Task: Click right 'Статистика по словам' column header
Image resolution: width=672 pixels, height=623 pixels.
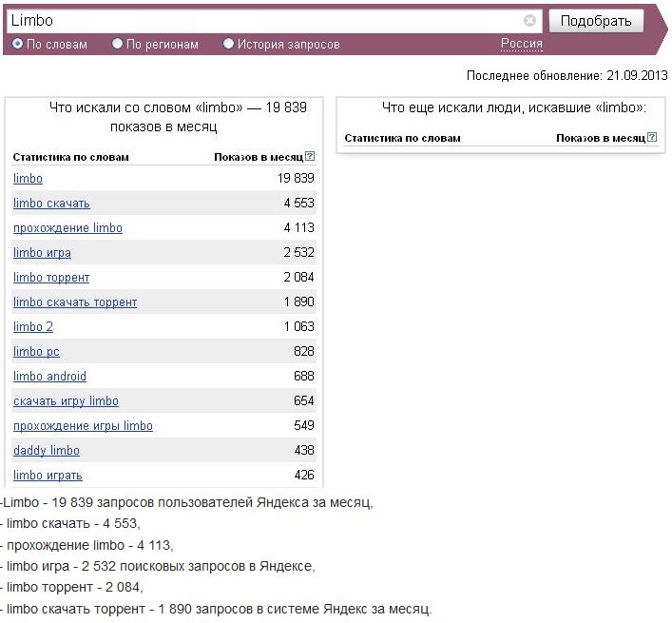Action: point(402,138)
